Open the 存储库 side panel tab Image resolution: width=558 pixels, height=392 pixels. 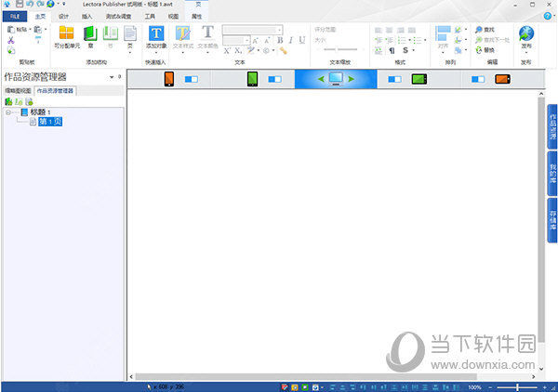coord(552,220)
